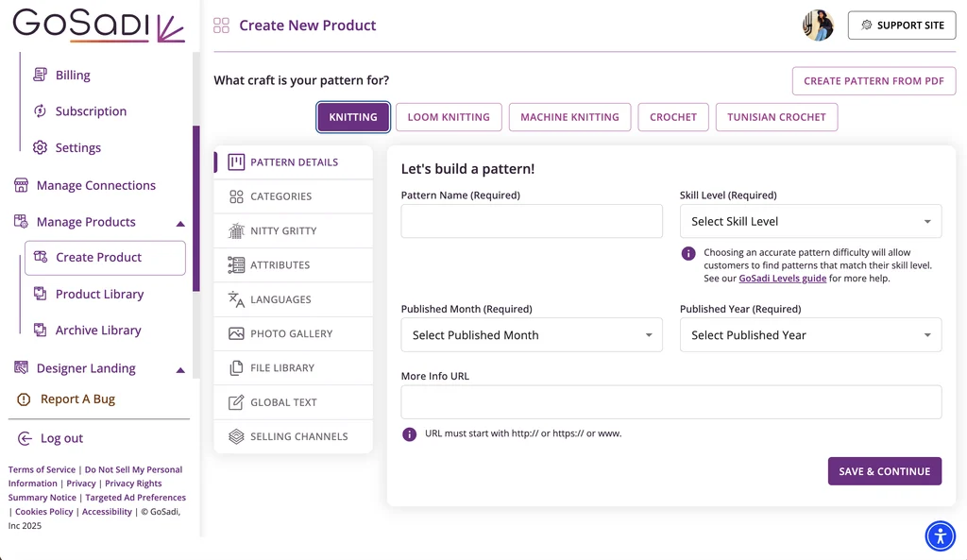Click the Subscription icon in sidebar

pyautogui.click(x=40, y=111)
